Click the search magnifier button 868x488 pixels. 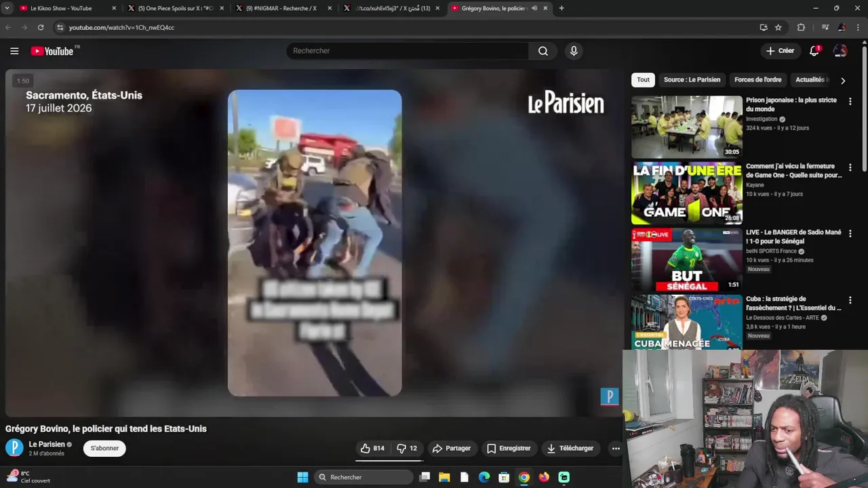point(543,51)
